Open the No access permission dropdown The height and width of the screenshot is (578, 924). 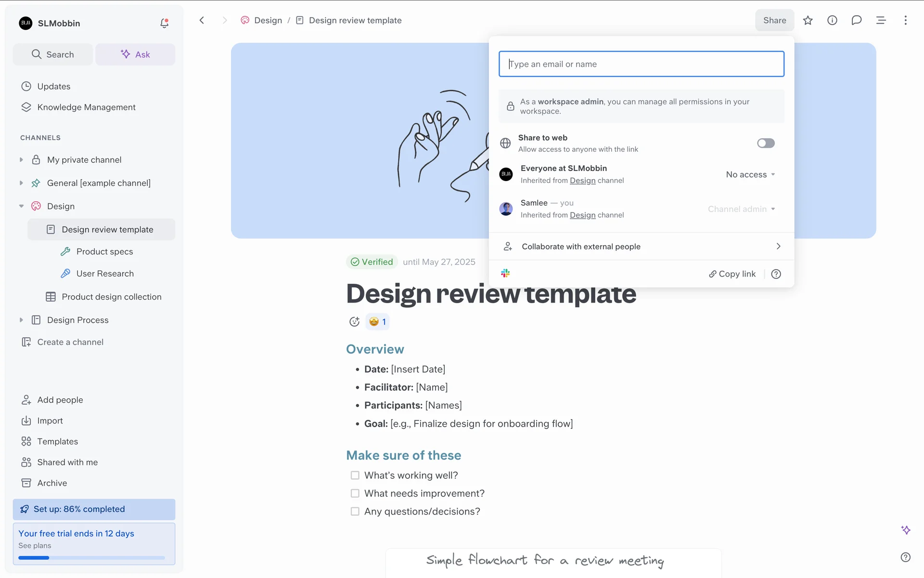coord(750,174)
